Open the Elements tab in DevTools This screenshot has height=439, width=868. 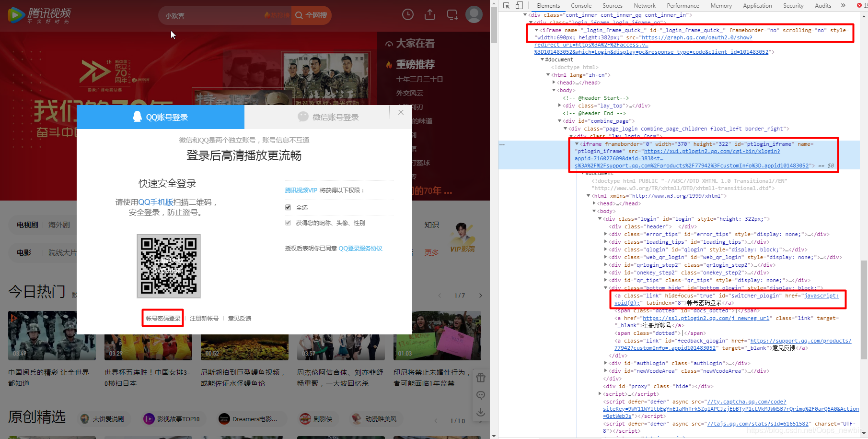click(x=548, y=6)
